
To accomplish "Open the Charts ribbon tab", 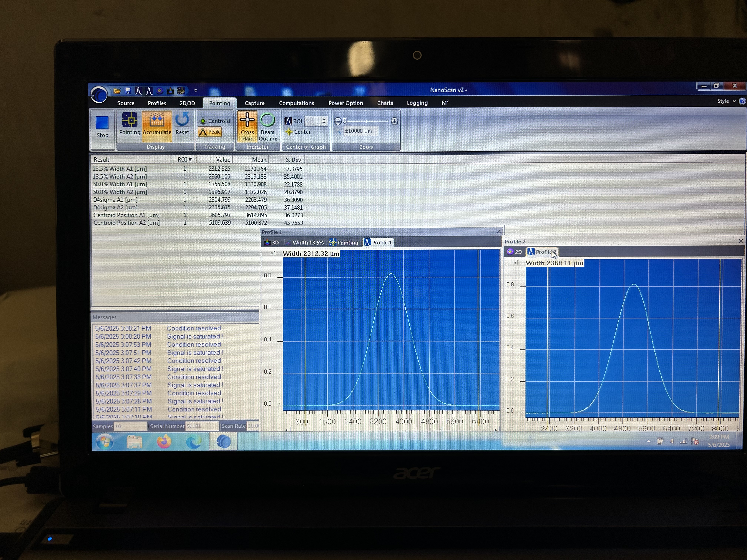I will point(385,103).
